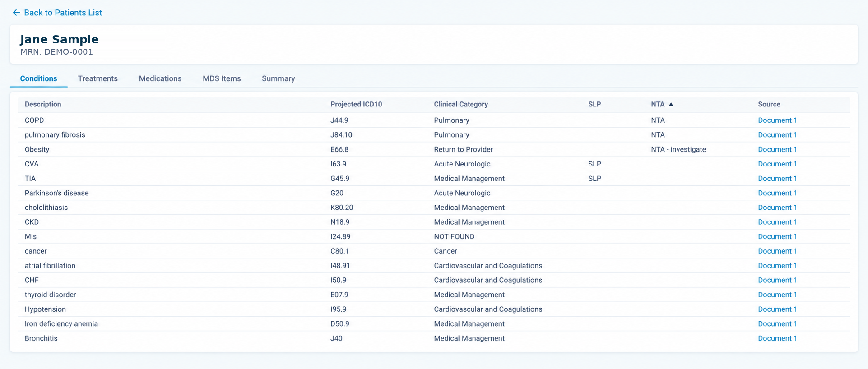Select the Conditions tab
This screenshot has width=868, height=369.
[39, 78]
